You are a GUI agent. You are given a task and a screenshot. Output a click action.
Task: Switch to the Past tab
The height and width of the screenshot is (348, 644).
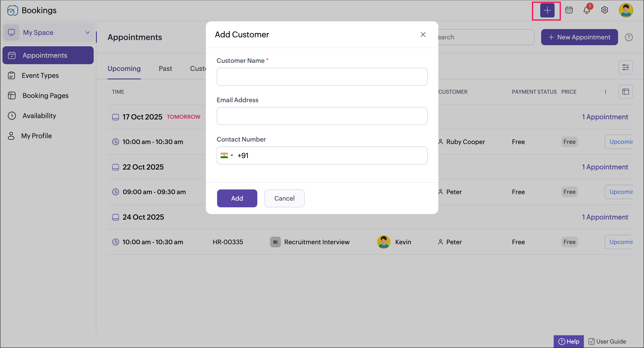[165, 68]
